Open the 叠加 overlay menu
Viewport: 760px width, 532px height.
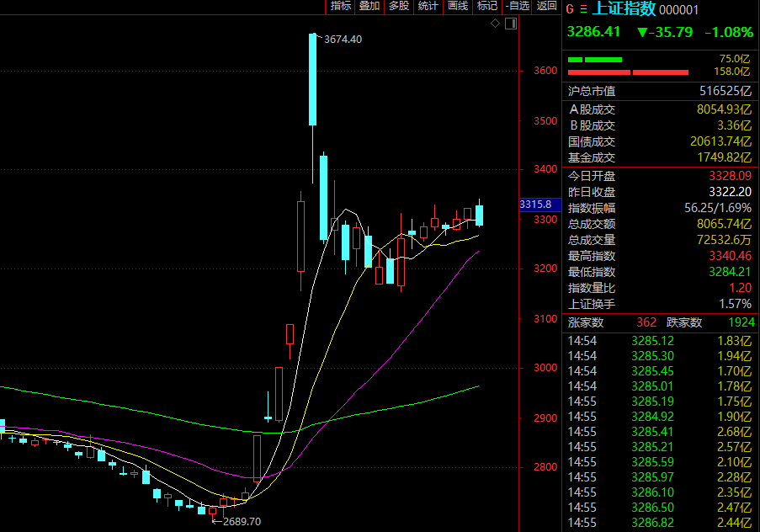coord(369,6)
